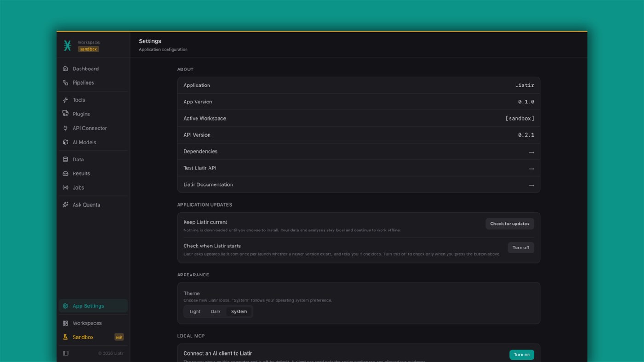Turn off check when Liatir starts

click(521, 248)
